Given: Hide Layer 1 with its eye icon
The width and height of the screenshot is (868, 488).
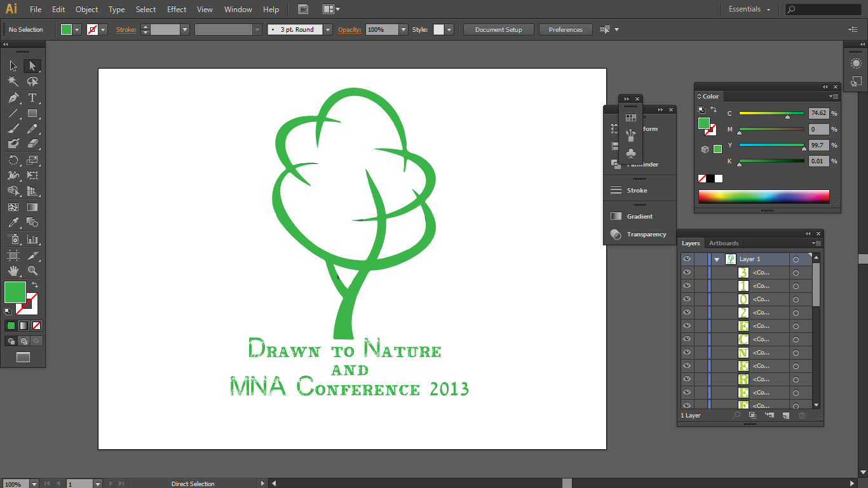Looking at the screenshot, I should pyautogui.click(x=686, y=259).
